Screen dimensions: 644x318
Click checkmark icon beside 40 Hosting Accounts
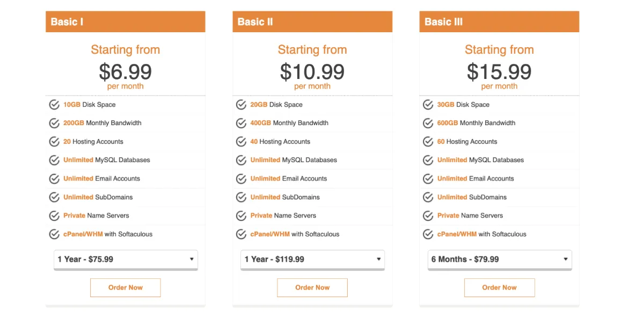tap(241, 142)
